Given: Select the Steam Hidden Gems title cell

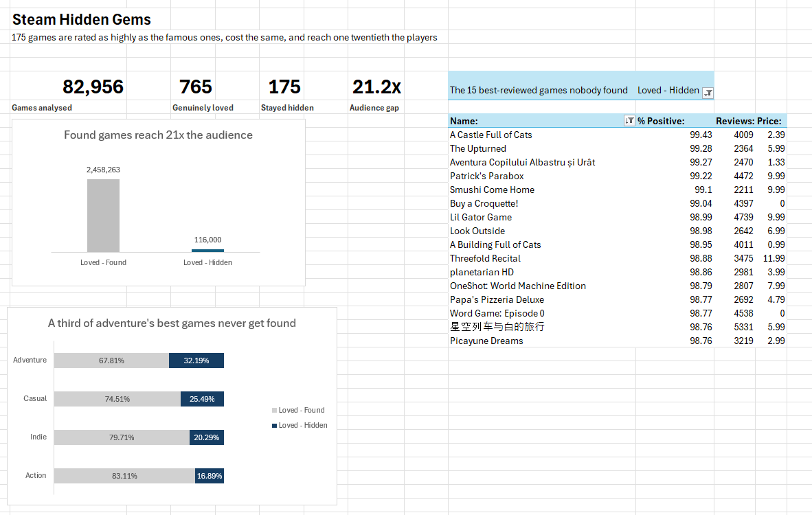Looking at the screenshot, I should tap(81, 20).
